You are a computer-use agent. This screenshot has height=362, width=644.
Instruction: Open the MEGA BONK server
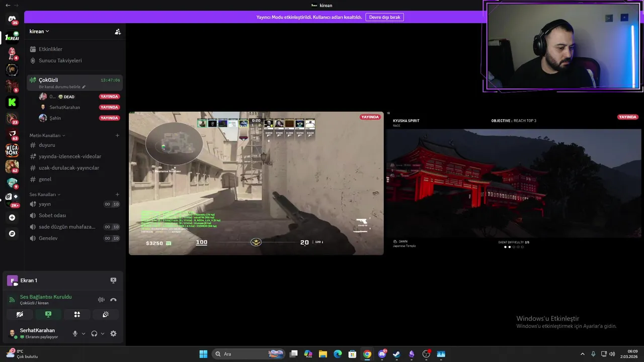[12, 150]
